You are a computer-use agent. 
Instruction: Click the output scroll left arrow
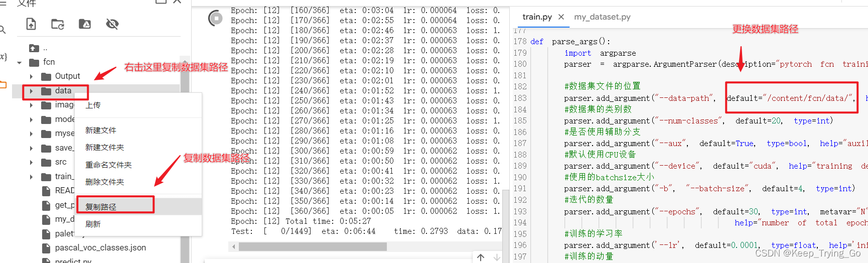(x=233, y=247)
